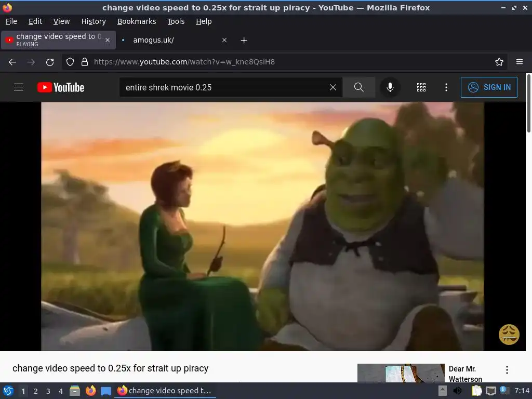The width and height of the screenshot is (532, 399).
Task: Switch to workspace 4
Action: [61, 391]
